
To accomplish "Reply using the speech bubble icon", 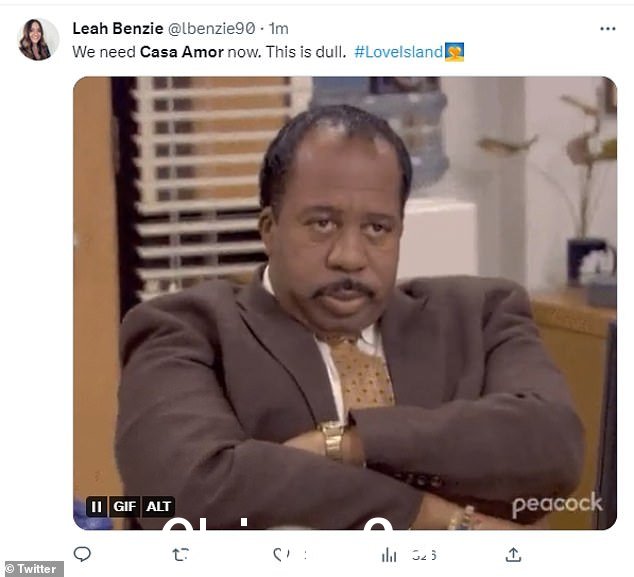I will pos(82,554).
